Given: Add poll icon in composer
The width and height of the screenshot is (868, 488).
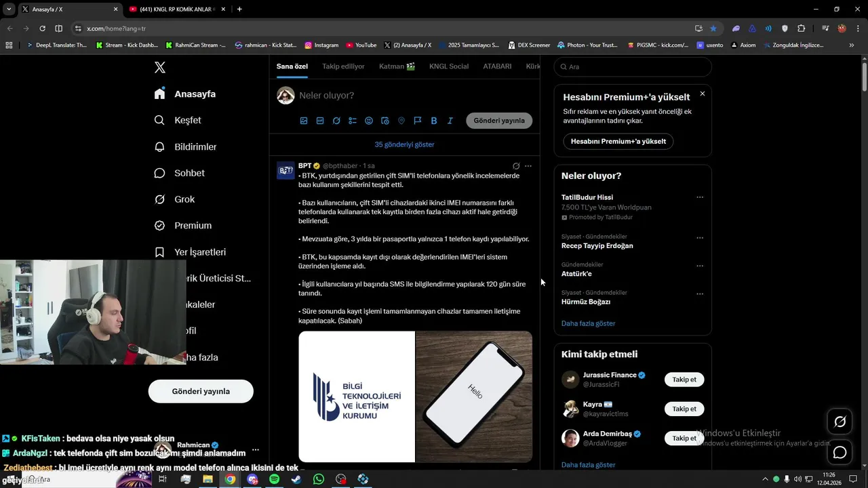Looking at the screenshot, I should 353,121.
